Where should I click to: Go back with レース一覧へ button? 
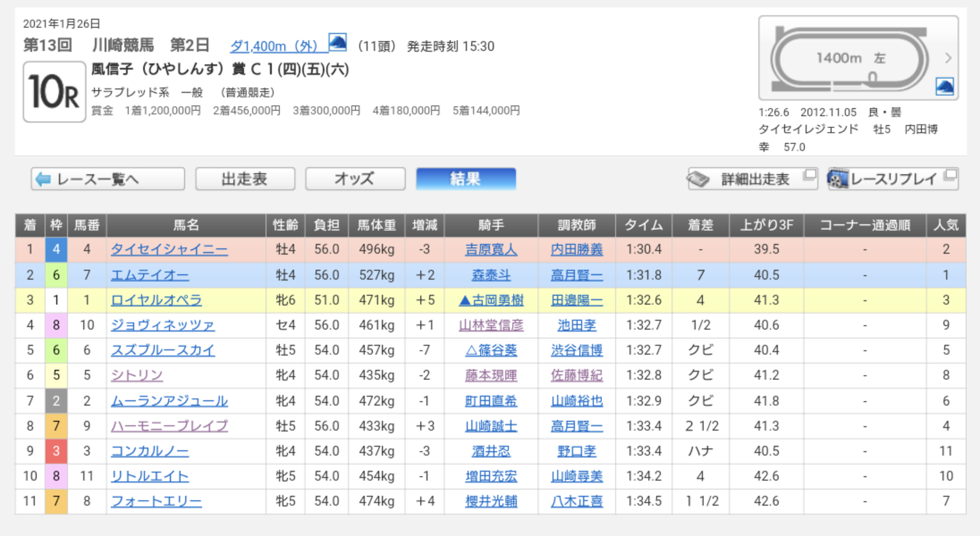coord(108,179)
